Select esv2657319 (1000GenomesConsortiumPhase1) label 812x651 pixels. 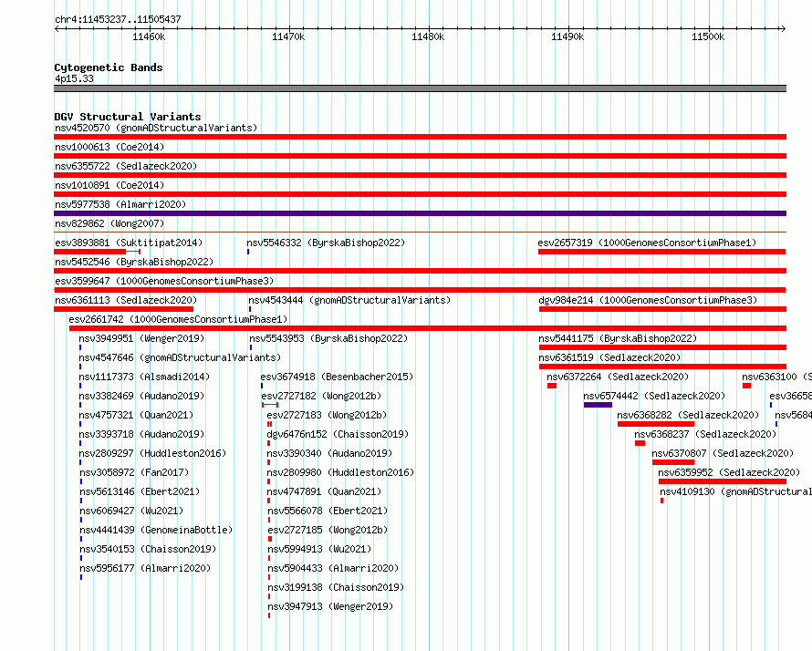(647, 243)
